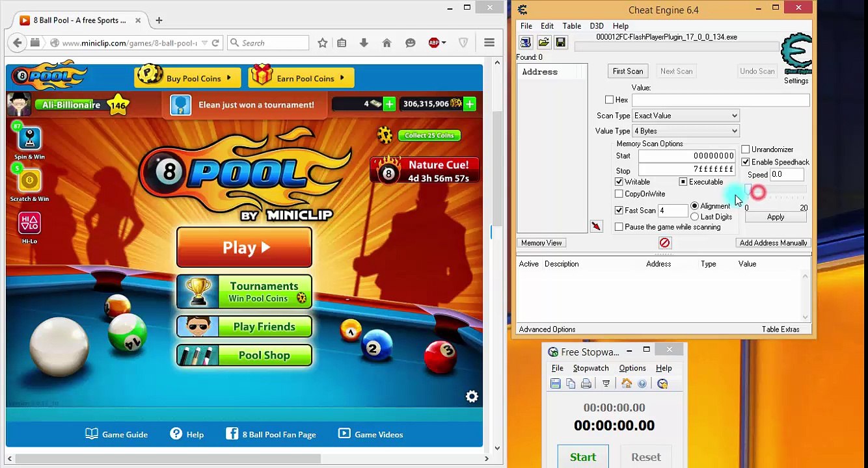
Task: Click the Collect 25 Coins button
Action: pos(429,135)
